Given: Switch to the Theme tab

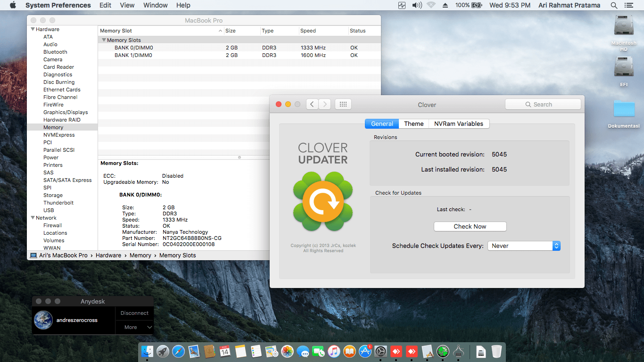Looking at the screenshot, I should (414, 123).
